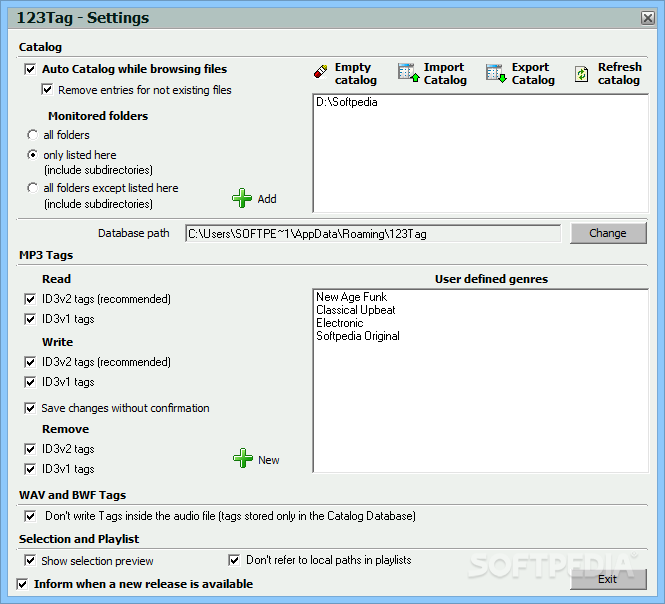The width and height of the screenshot is (665, 604).
Task: Toggle Read ID3v1 tags checkbox
Action: tap(30, 319)
